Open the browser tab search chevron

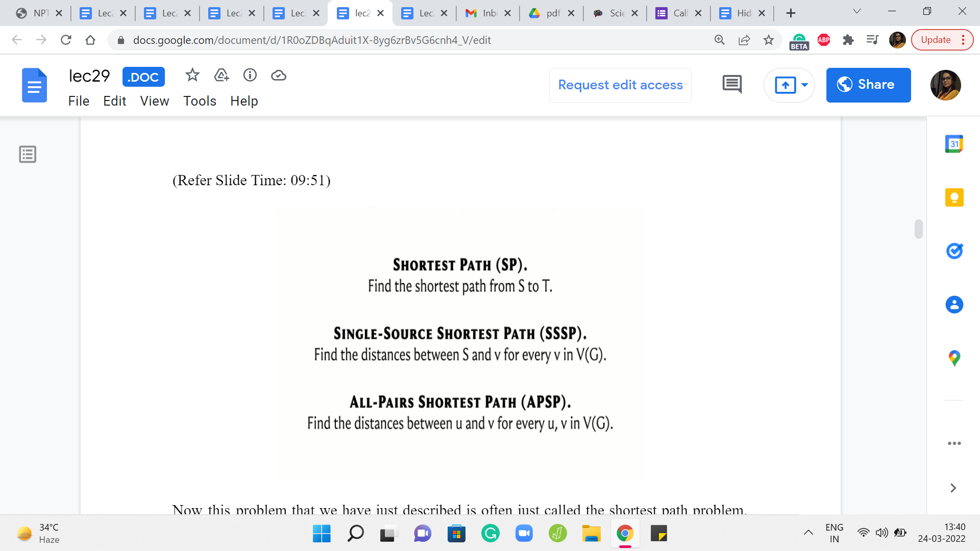(857, 12)
